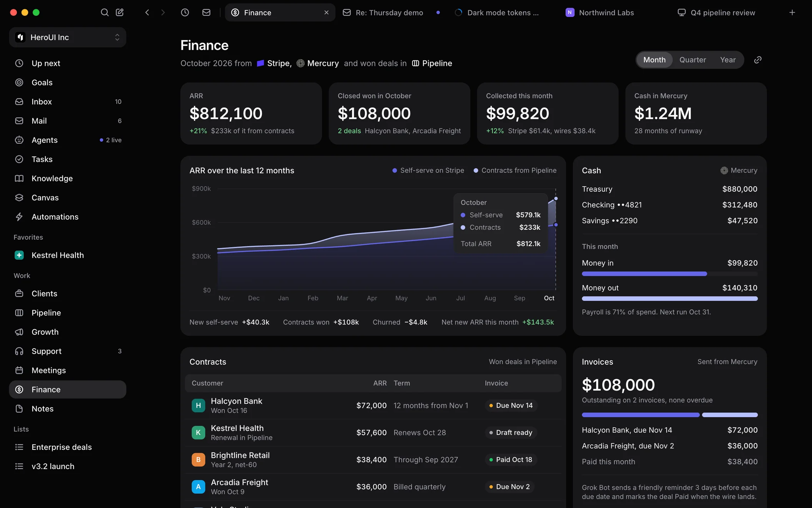The height and width of the screenshot is (508, 812).
Task: Expand the HeroUI Inc workspace switcher
Action: tap(68, 37)
